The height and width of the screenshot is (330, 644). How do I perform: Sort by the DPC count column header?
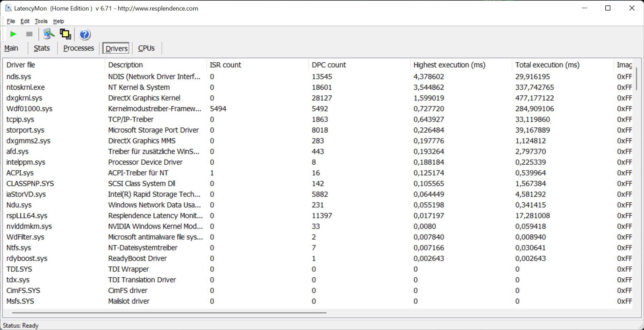coord(328,65)
